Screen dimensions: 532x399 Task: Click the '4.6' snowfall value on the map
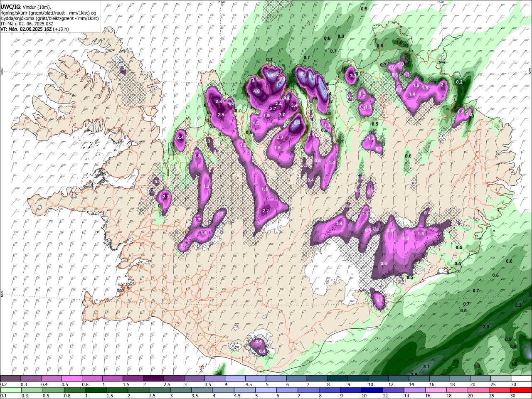coord(287,99)
